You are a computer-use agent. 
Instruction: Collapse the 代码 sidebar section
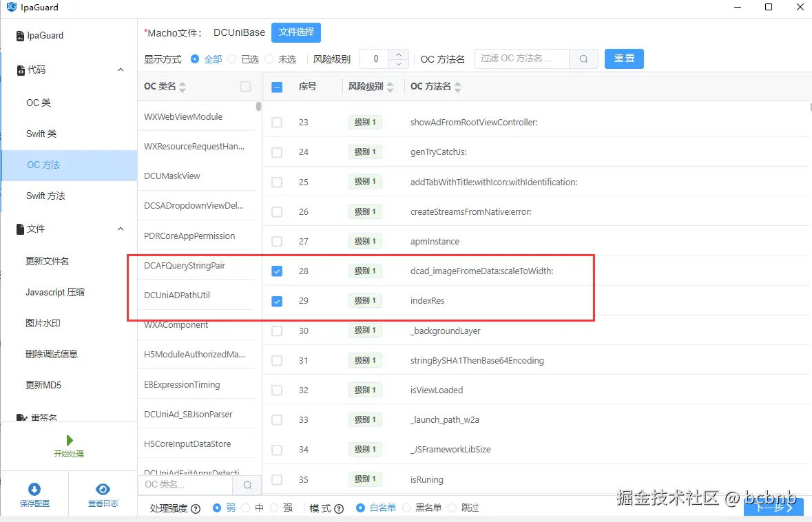(x=121, y=70)
